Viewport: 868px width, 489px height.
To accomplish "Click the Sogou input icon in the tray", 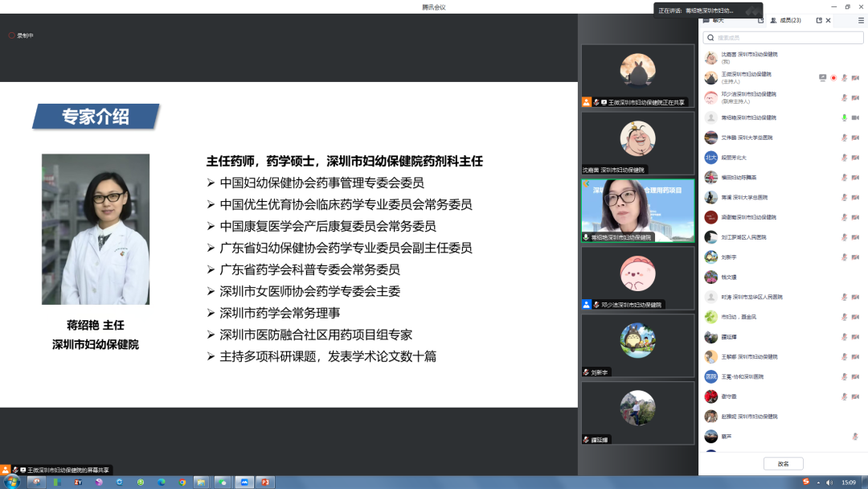I will (x=805, y=483).
